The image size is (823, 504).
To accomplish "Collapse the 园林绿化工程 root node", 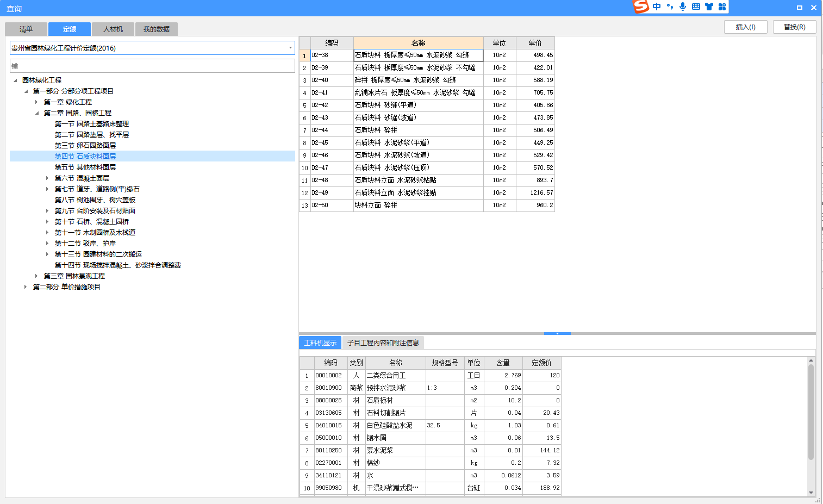I will (15, 80).
